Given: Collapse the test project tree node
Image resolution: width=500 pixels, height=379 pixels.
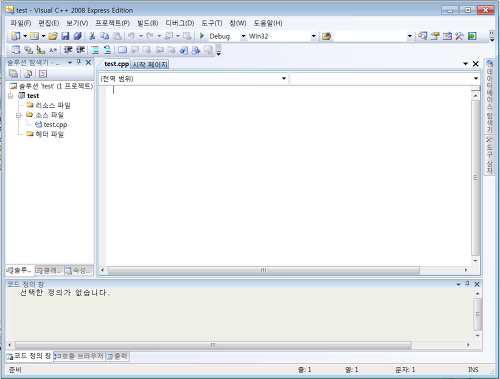Looking at the screenshot, I should click(x=11, y=96).
